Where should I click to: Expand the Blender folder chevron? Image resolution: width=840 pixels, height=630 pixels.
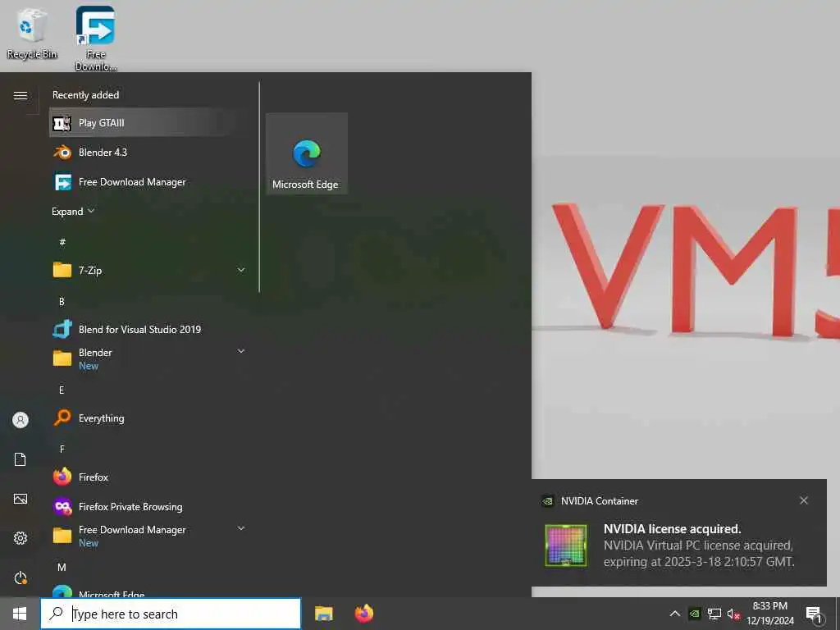point(241,351)
